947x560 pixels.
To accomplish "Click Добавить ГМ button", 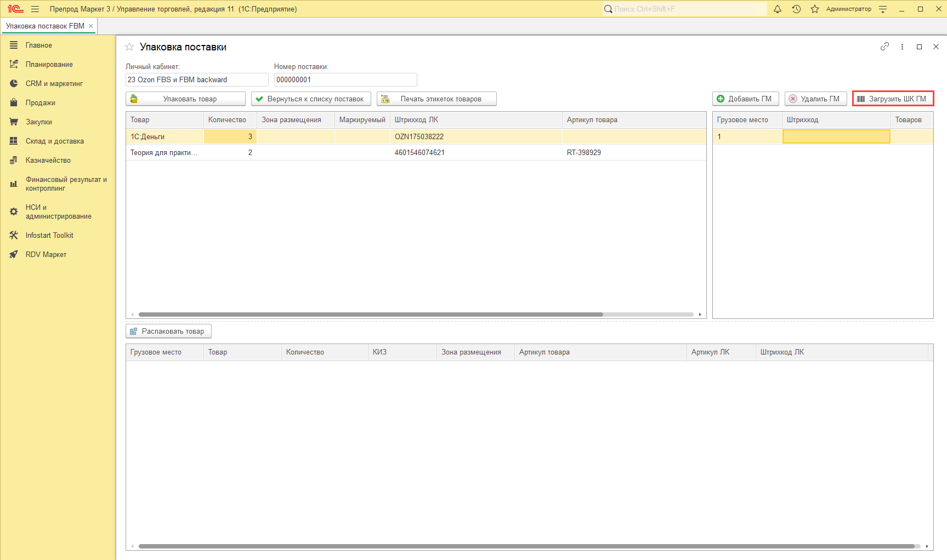I will point(745,99).
